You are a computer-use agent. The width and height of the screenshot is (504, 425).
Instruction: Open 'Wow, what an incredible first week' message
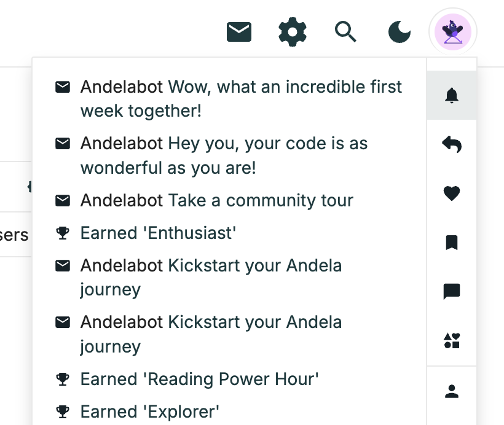point(229,99)
